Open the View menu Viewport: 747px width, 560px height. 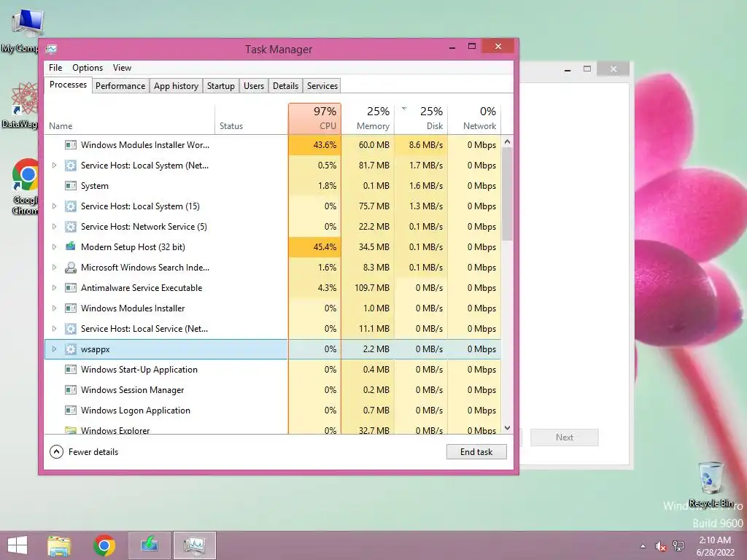[x=122, y=68]
